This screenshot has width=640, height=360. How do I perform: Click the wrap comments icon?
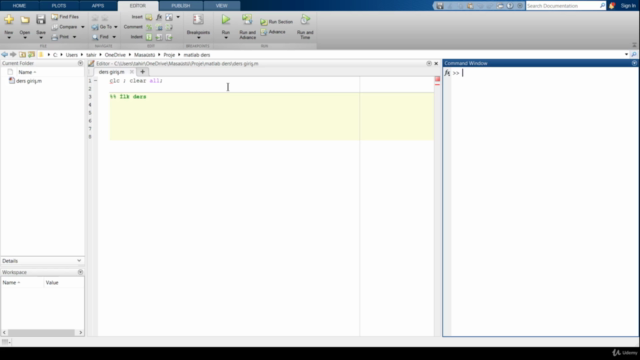[169, 27]
